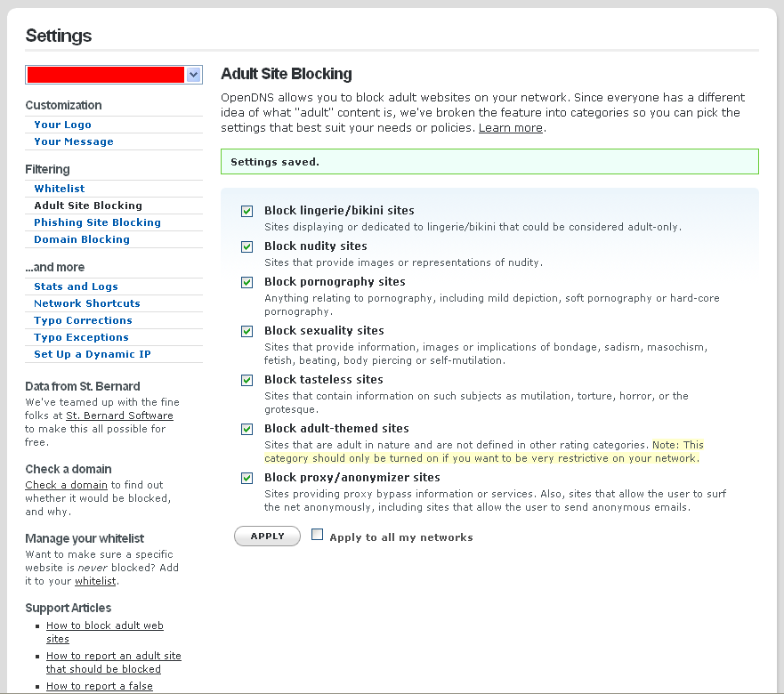Toggle Block tasteless sites checkbox
Image resolution: width=784 pixels, height=694 pixels.
click(247, 380)
